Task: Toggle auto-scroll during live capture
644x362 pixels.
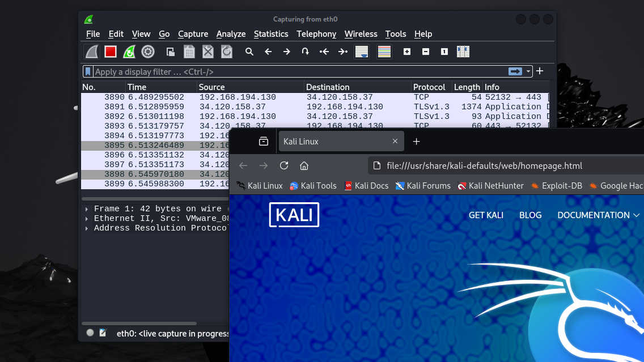Action: (362, 52)
